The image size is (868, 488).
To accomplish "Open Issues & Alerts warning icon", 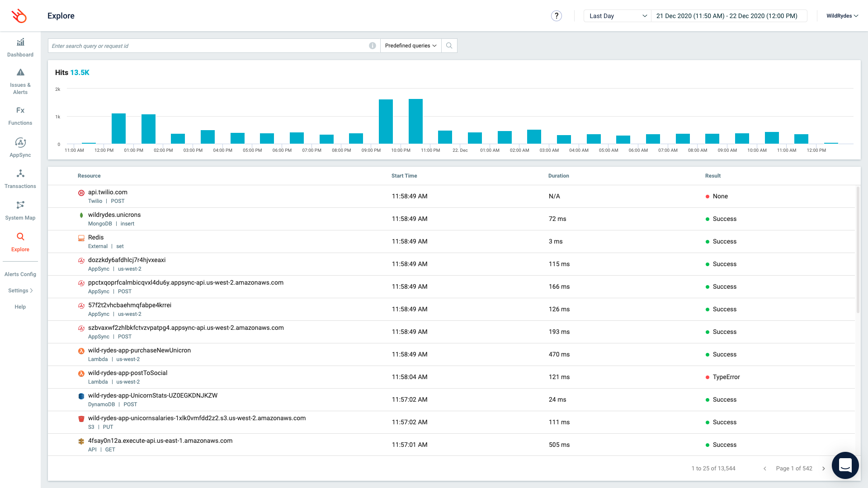I will pos(20,72).
